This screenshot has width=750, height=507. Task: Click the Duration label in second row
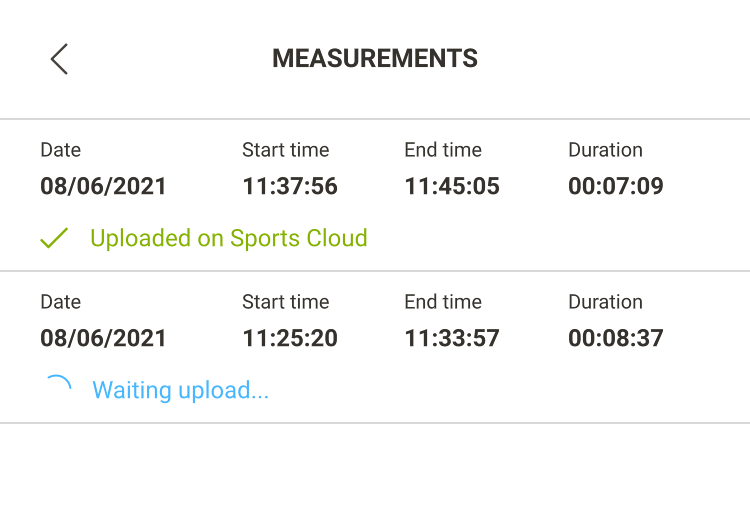[606, 302]
